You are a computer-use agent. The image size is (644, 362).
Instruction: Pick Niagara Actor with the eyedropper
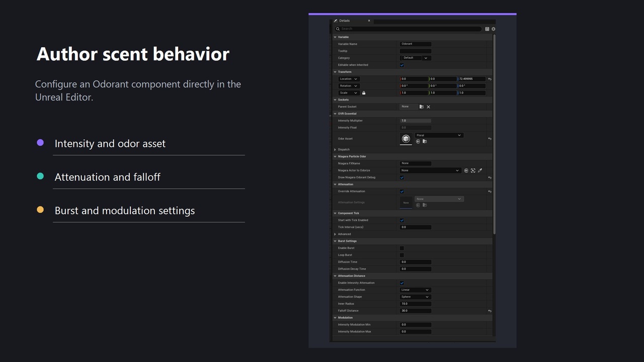(x=480, y=170)
